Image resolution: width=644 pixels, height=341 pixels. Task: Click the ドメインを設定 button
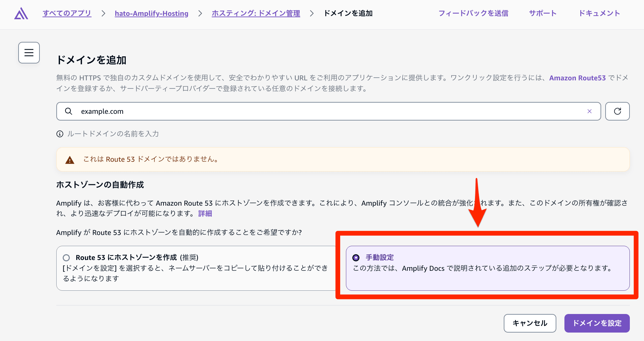click(x=597, y=323)
